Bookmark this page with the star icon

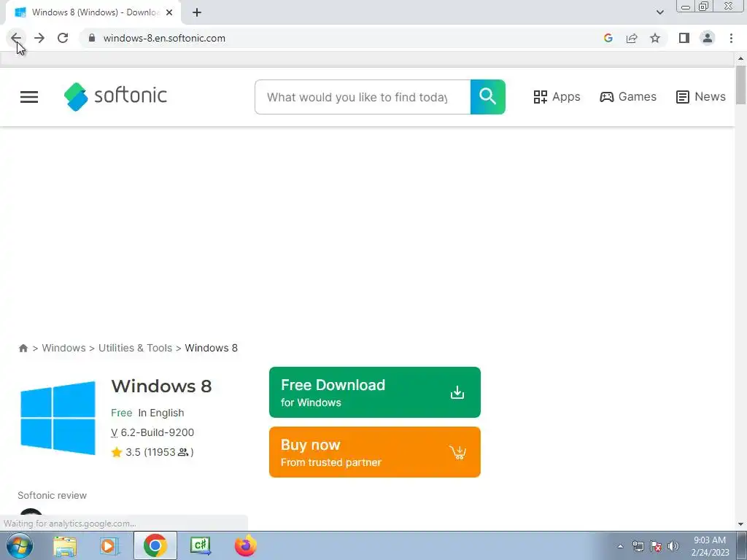655,38
